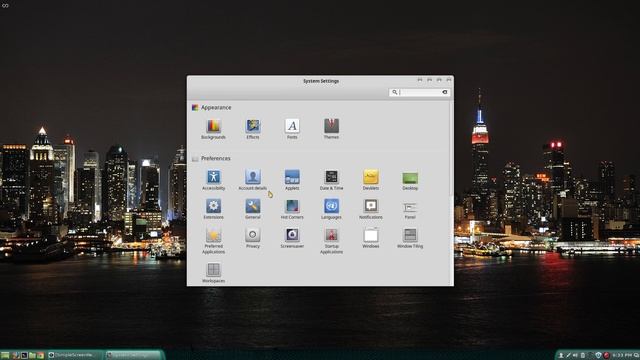Click the System Settings window scrollbar
640x360 pixels.
pyautogui.click(x=451, y=149)
